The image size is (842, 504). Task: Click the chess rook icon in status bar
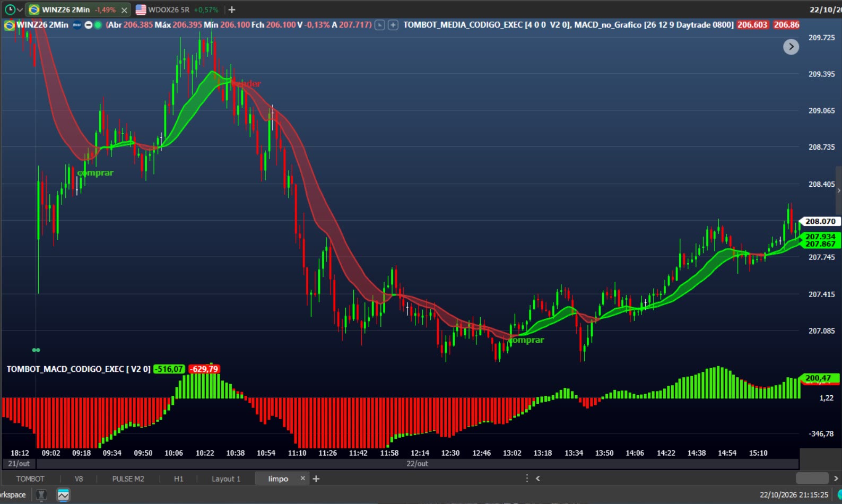coord(41,495)
